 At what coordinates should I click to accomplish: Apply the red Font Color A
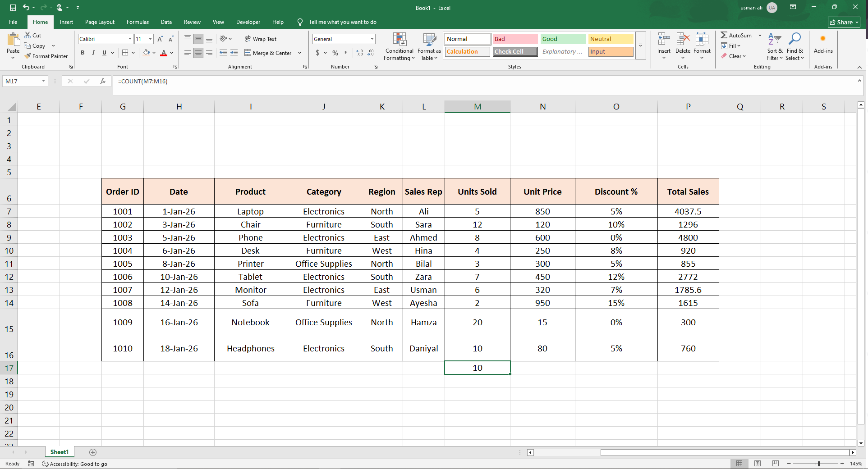pos(164,53)
